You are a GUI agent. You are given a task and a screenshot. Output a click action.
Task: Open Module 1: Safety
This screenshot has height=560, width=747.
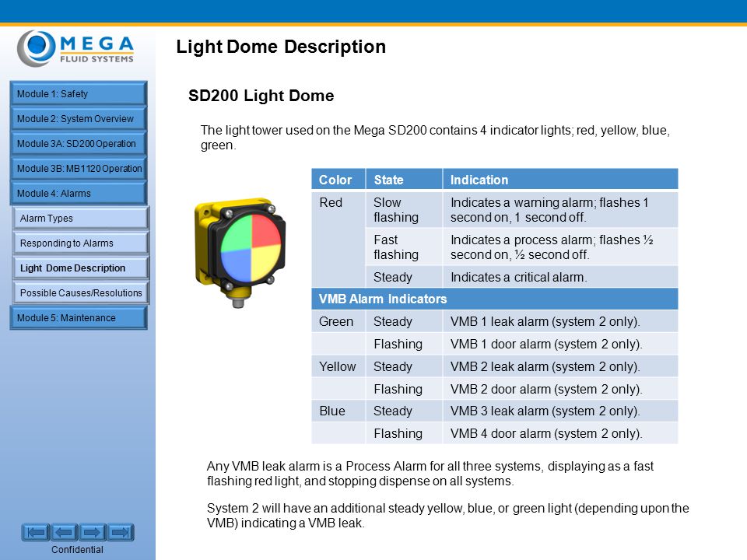pos(78,94)
